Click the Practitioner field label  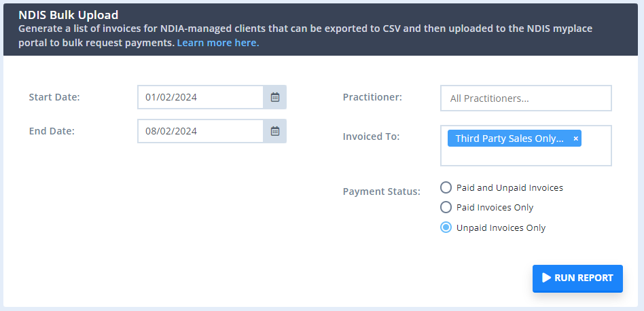[372, 97]
